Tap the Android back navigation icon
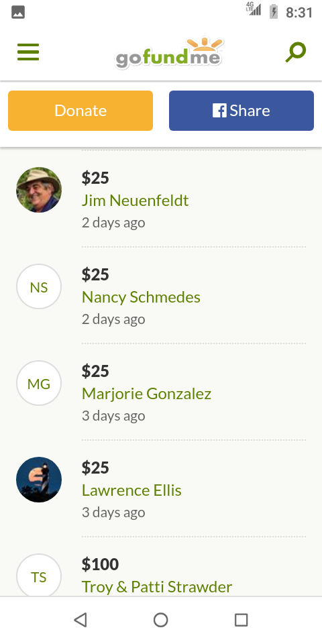 tap(80, 620)
